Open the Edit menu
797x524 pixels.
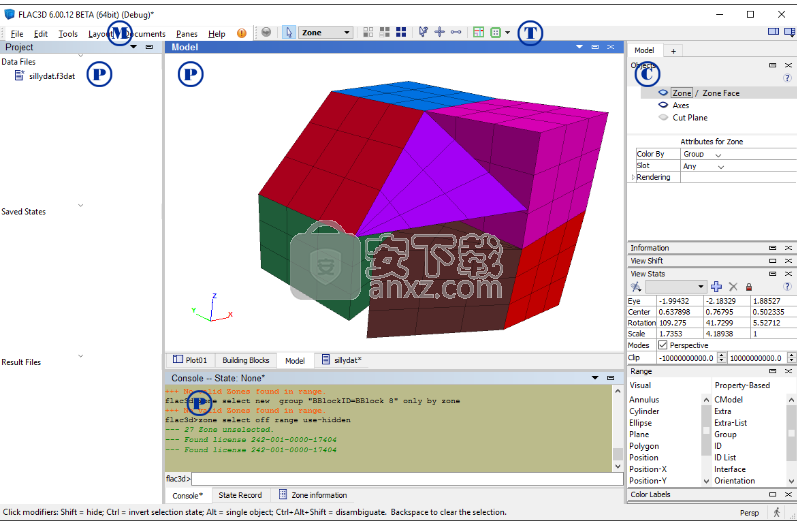(x=41, y=34)
